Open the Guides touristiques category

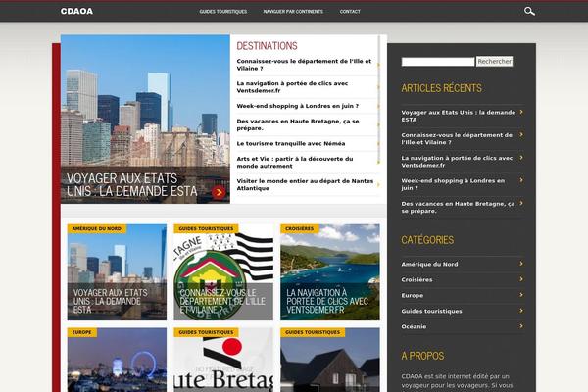431,311
